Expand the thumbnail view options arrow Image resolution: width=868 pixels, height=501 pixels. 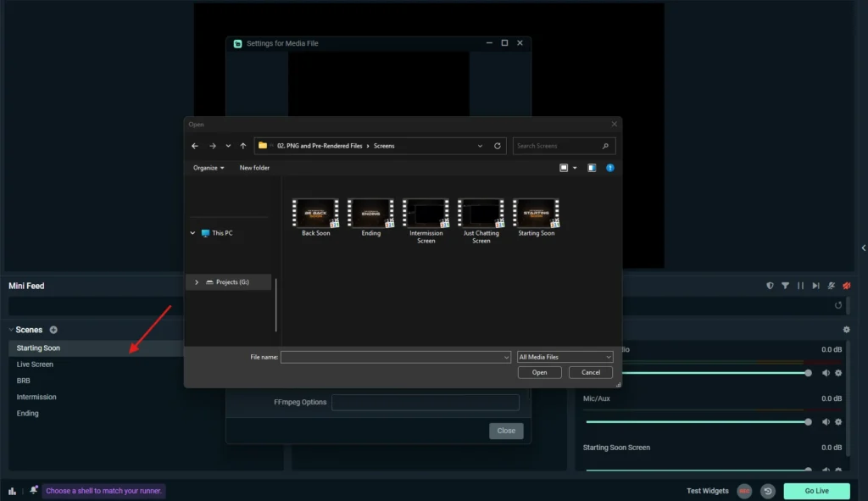(573, 167)
